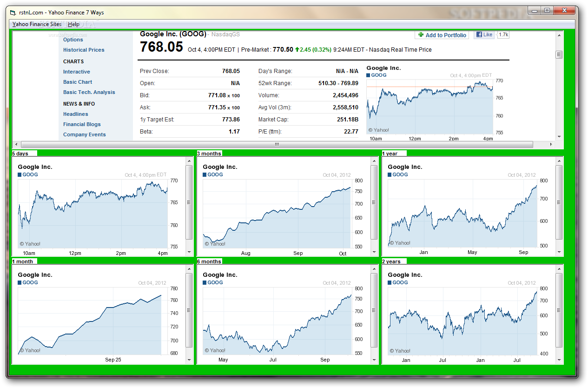The height and width of the screenshot is (388, 588).
Task: Click the 1 year panel scrollbar thumb
Action: tap(559, 202)
